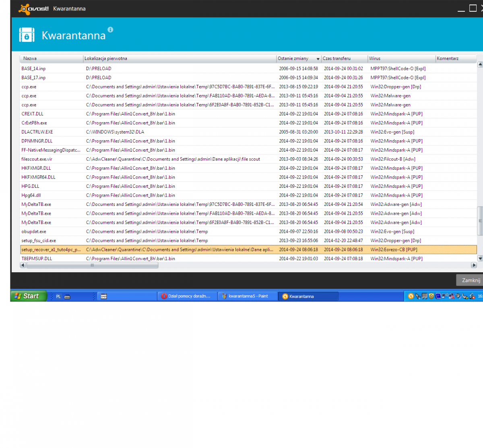
Task: Click the horizontal scrollbar left arrow
Action: pos(23,265)
